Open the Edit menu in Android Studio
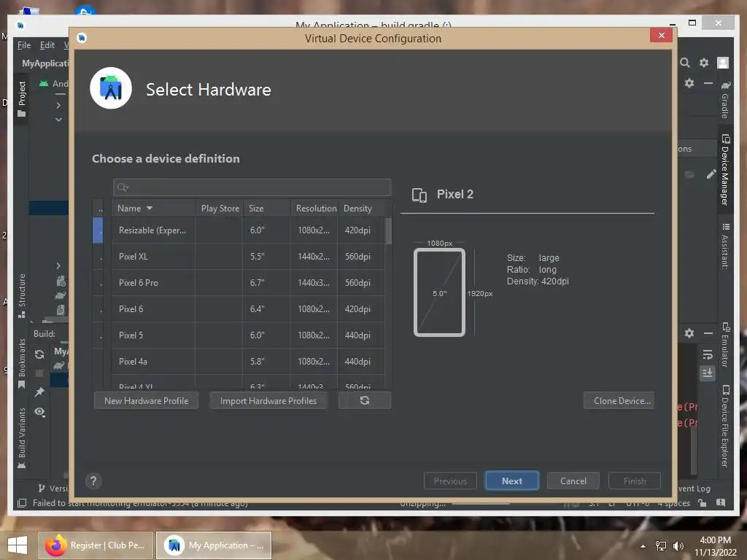747x560 pixels. (x=47, y=44)
